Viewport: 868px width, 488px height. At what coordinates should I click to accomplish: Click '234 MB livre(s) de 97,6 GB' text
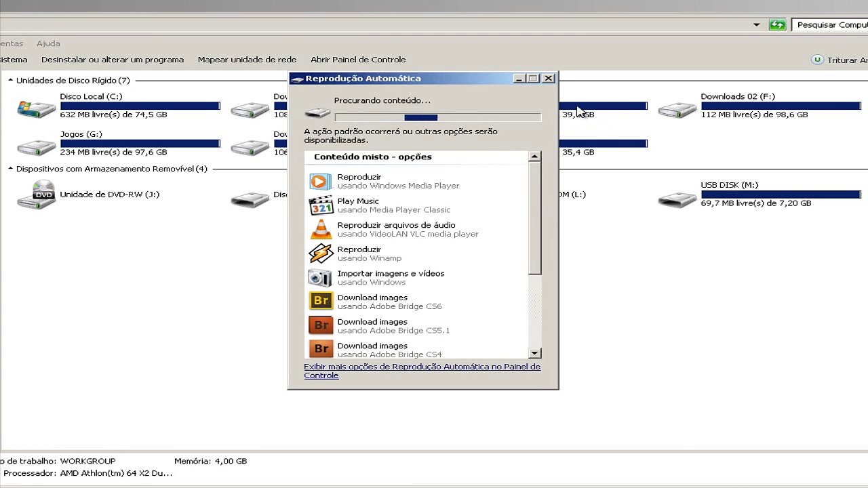[113, 152]
